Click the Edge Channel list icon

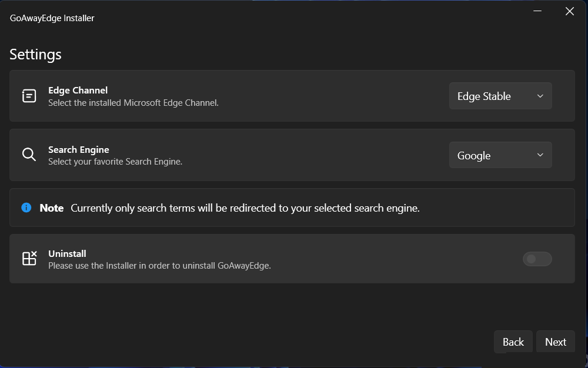[29, 96]
